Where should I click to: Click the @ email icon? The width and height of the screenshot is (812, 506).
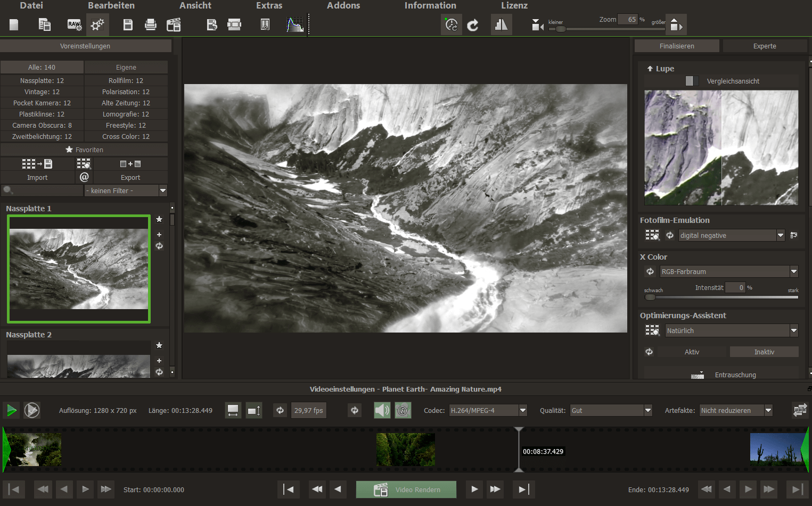point(84,177)
